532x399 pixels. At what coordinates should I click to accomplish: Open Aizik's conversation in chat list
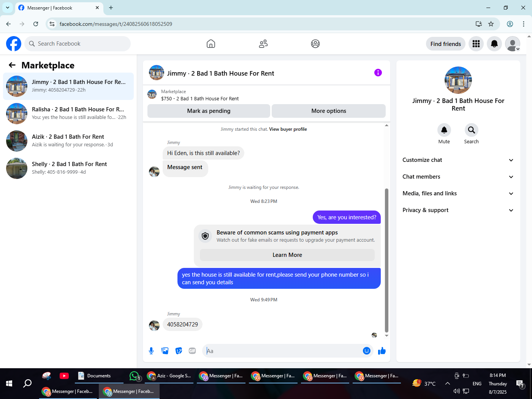(x=68, y=141)
